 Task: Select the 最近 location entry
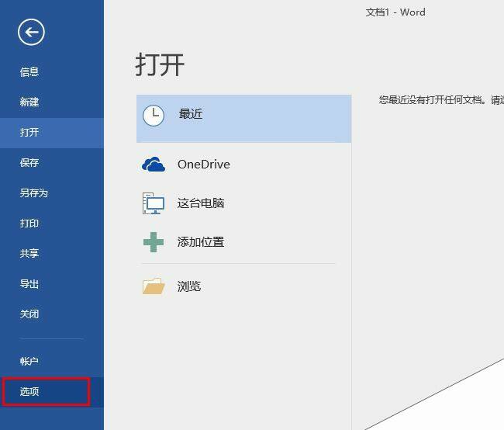[243, 119]
